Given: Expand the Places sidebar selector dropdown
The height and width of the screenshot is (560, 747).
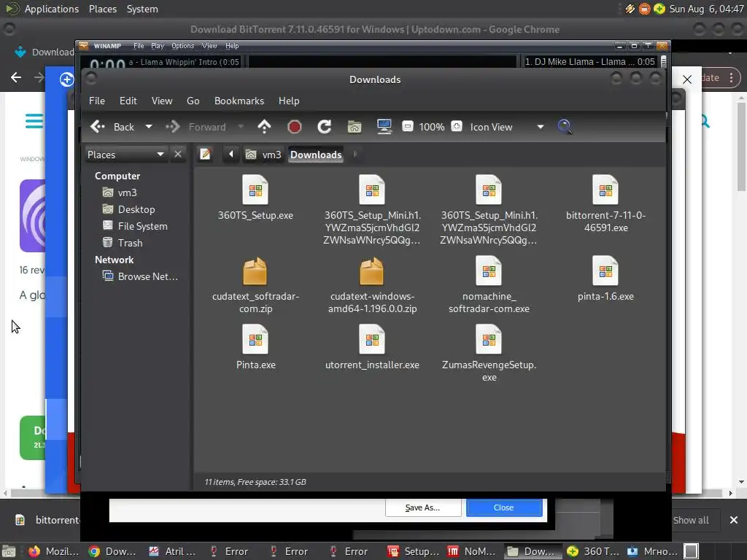Looking at the screenshot, I should point(125,155).
